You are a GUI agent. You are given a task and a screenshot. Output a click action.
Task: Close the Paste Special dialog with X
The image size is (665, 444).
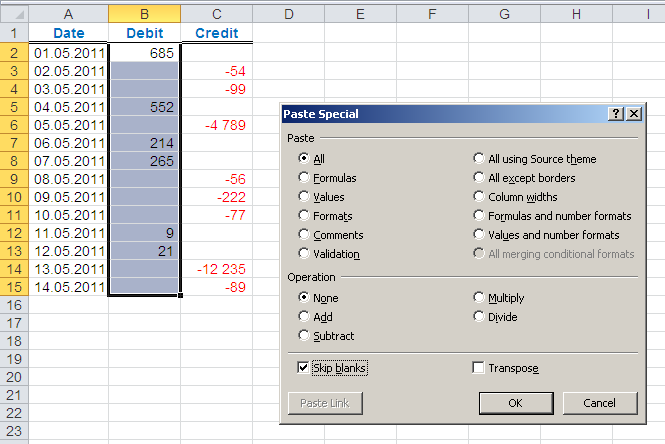coord(633,115)
